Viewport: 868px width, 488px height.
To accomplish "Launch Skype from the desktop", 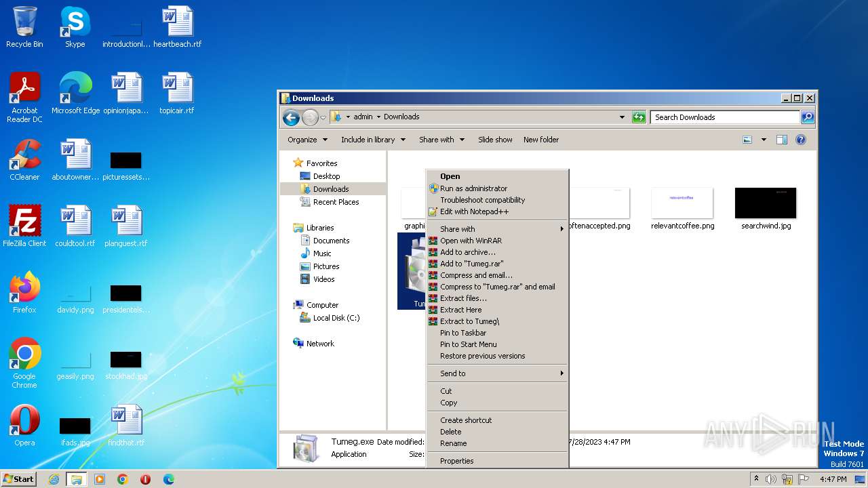I will click(x=75, y=27).
